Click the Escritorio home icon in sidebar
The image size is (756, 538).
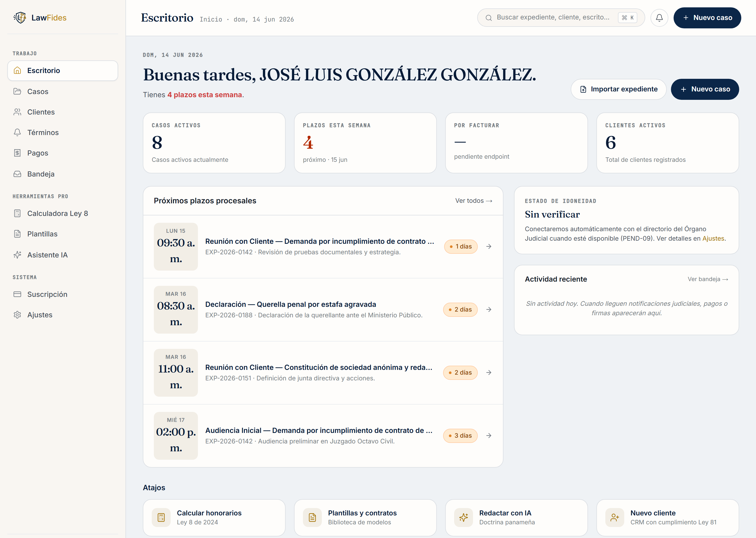tap(18, 71)
